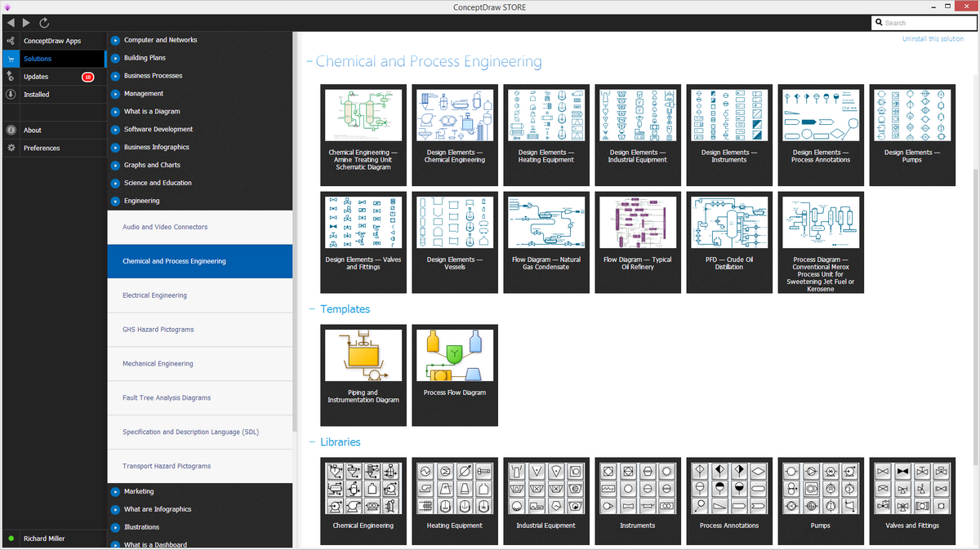
Task: Click the ConceptDraw Apps sidebar icon
Action: [x=11, y=41]
